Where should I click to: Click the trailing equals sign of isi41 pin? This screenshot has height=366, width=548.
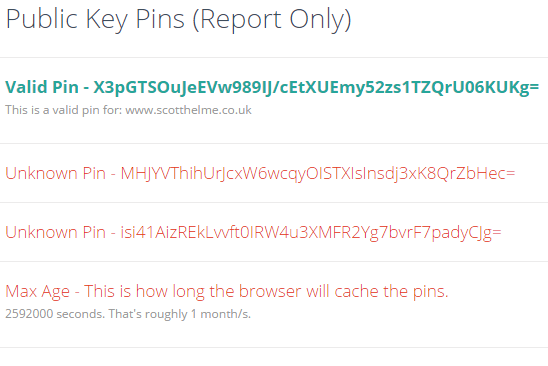[497, 232]
